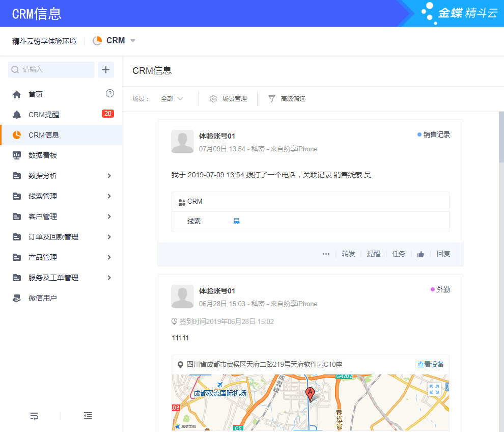Click the 场景管理 gear icon
The width and height of the screenshot is (504, 432).
point(213,99)
